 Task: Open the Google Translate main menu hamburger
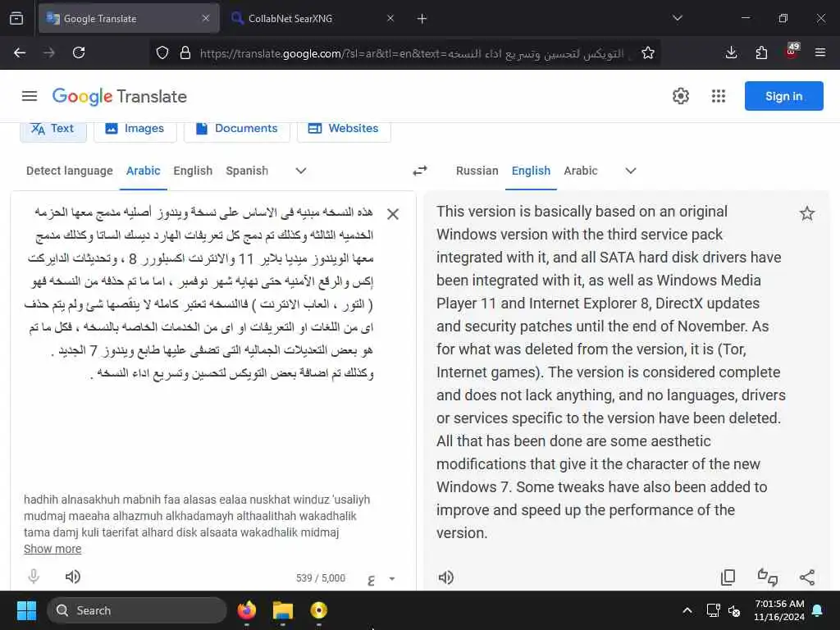(x=30, y=97)
